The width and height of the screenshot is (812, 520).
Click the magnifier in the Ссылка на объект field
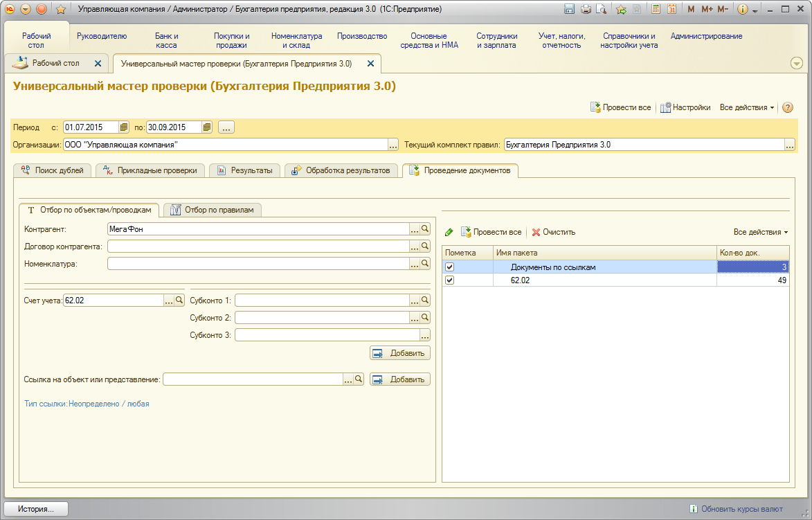coord(359,379)
